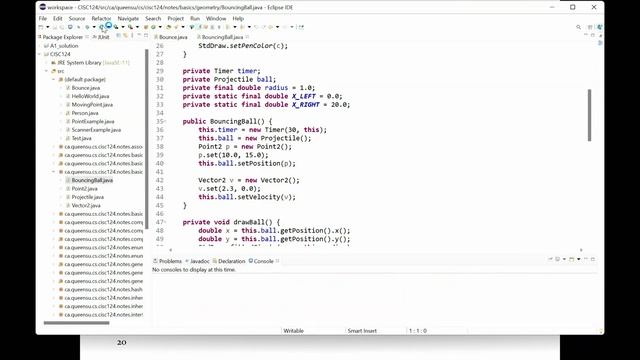Viewport: 640px width, 360px height.
Task: Open the Debug dropdown arrow
Action: click(94, 27)
